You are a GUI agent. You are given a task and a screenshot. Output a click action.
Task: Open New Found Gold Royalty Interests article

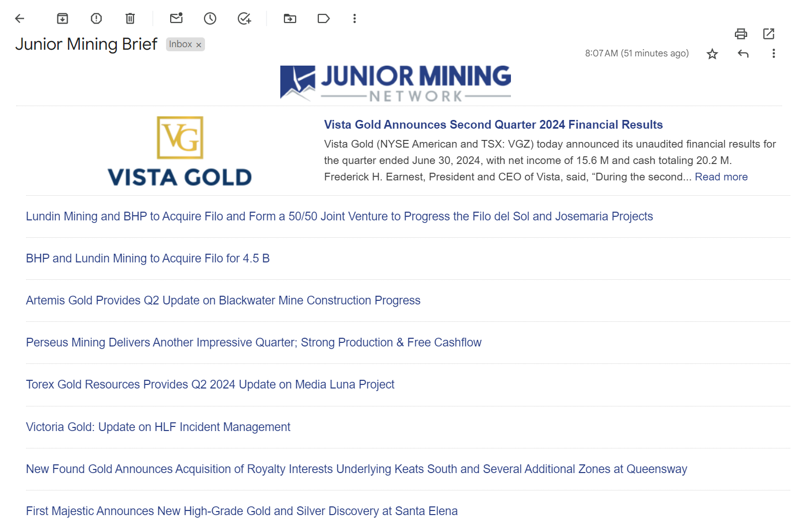[357, 469]
